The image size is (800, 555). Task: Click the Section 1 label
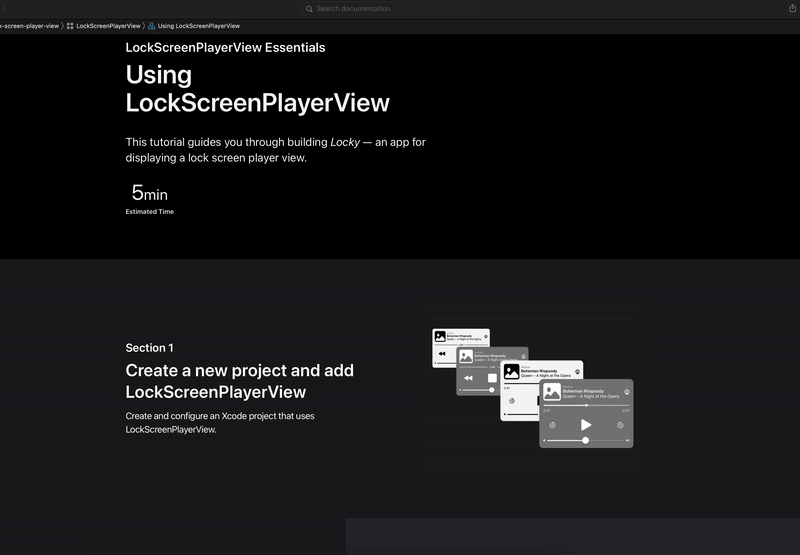(149, 348)
